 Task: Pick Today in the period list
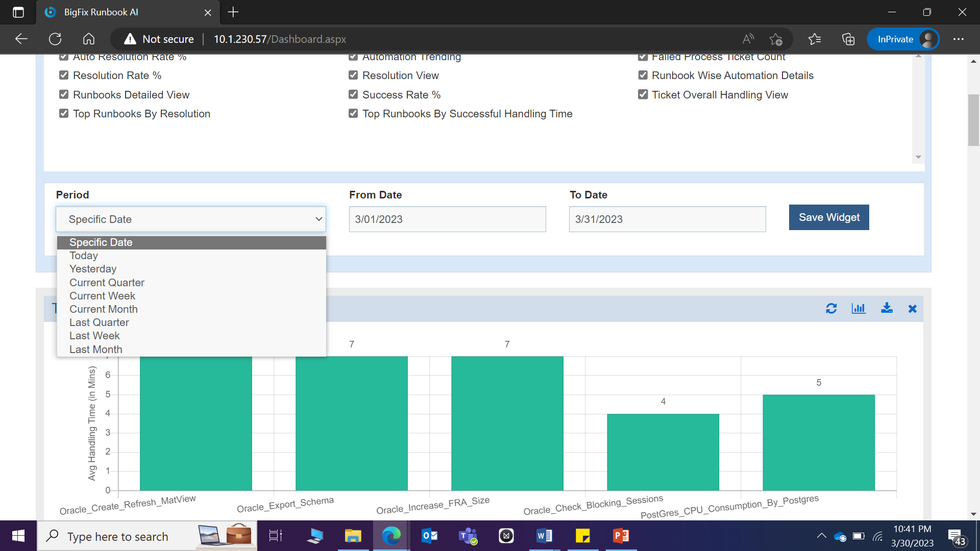(x=84, y=256)
